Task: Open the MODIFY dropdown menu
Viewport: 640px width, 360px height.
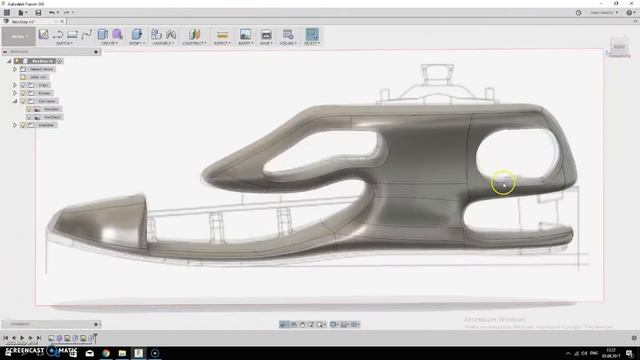Action: pos(137,43)
